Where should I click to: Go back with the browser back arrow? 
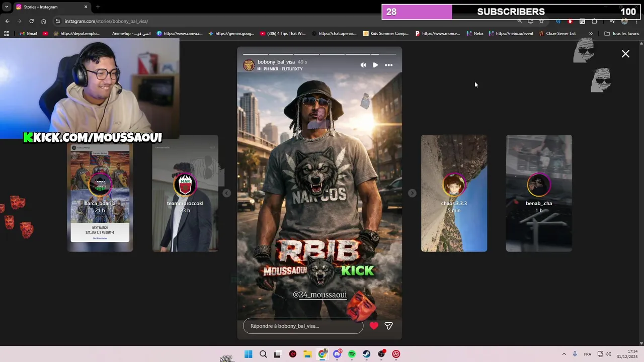coord(7,21)
